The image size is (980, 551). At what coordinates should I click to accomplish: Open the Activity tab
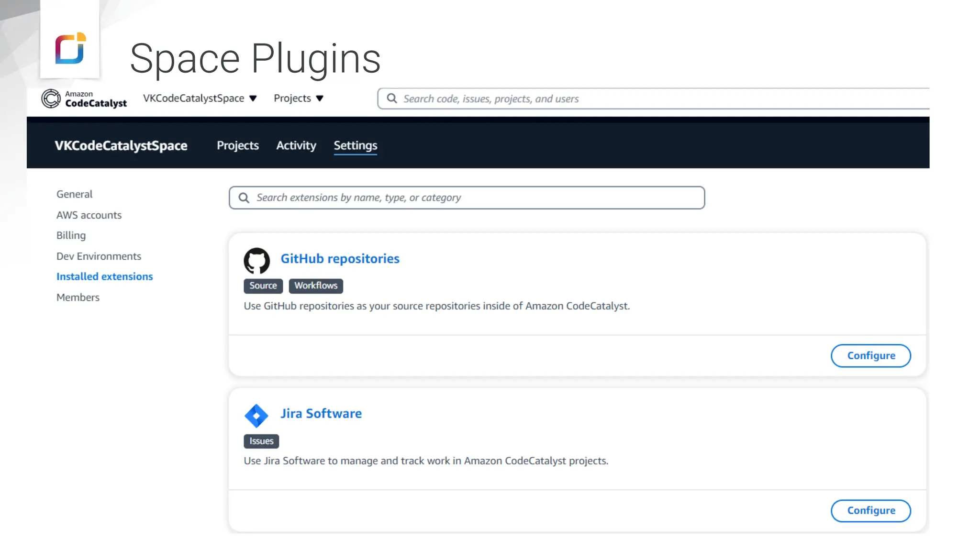296,145
